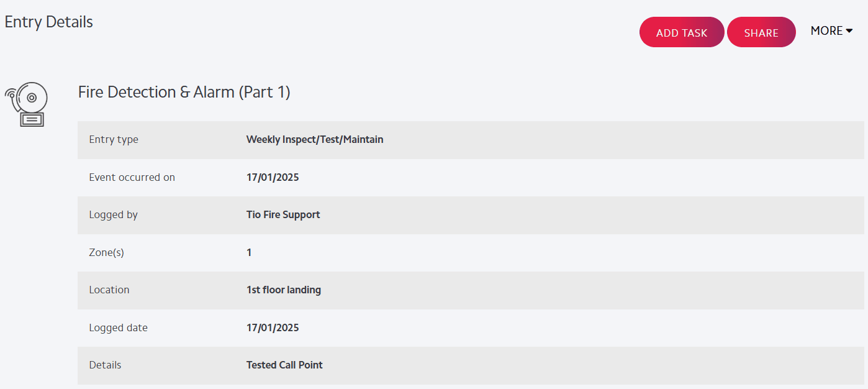Select the Fire Detection & Alarm (Part 1) title

[x=184, y=92]
